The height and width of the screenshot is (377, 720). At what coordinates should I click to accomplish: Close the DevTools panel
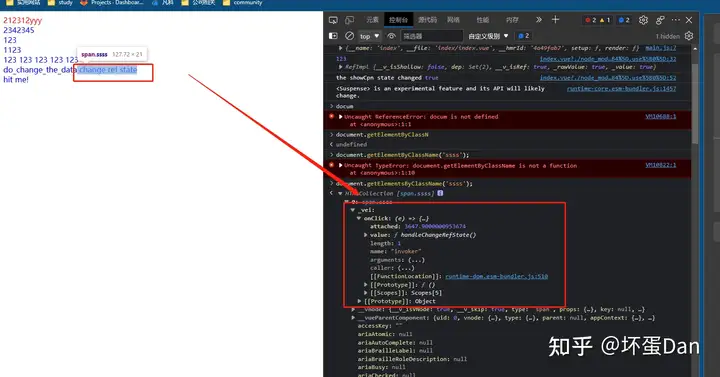point(689,20)
